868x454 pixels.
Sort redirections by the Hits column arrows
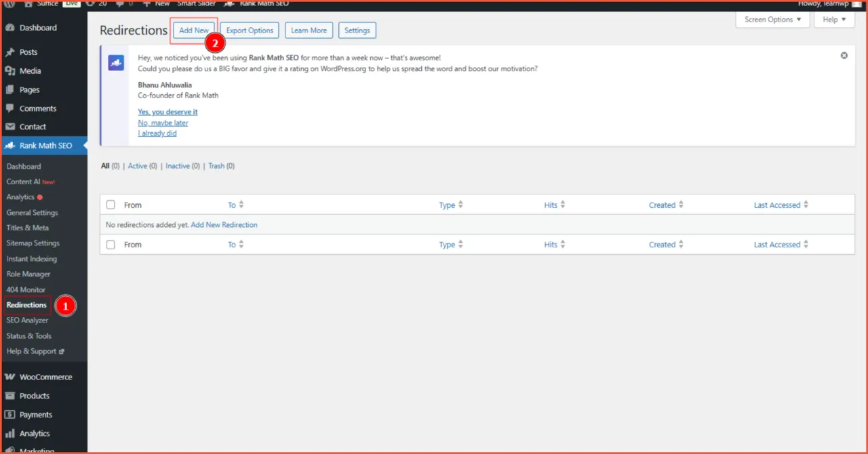point(561,205)
